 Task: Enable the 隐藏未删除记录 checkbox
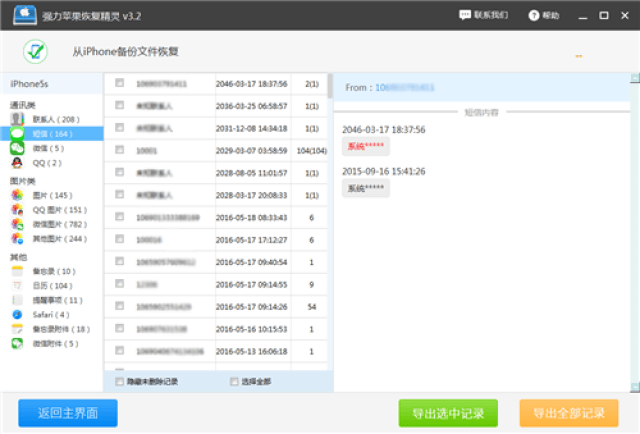point(120,381)
